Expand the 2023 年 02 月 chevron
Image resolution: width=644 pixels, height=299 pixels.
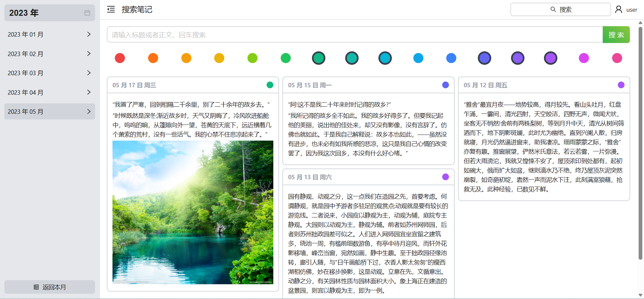[89, 54]
